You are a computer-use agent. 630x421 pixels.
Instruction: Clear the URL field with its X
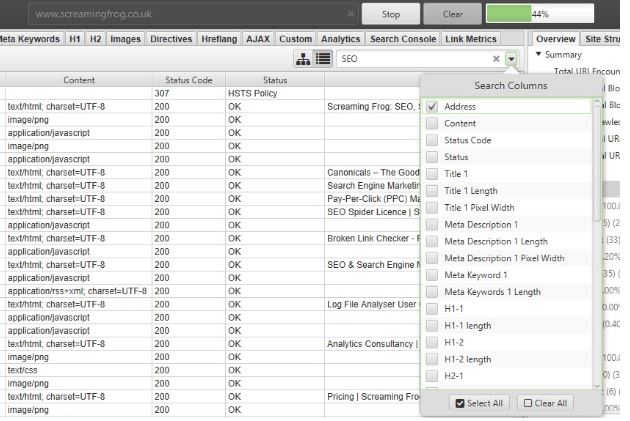pos(351,14)
